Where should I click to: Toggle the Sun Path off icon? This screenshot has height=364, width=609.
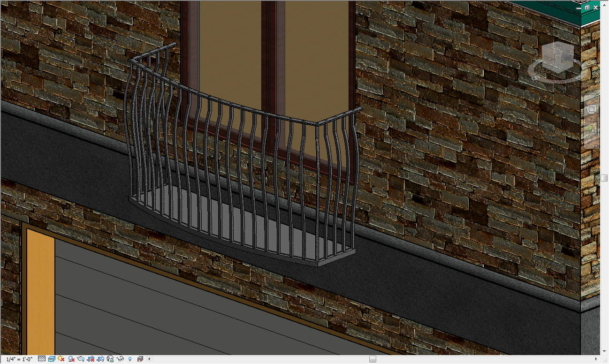[61, 359]
